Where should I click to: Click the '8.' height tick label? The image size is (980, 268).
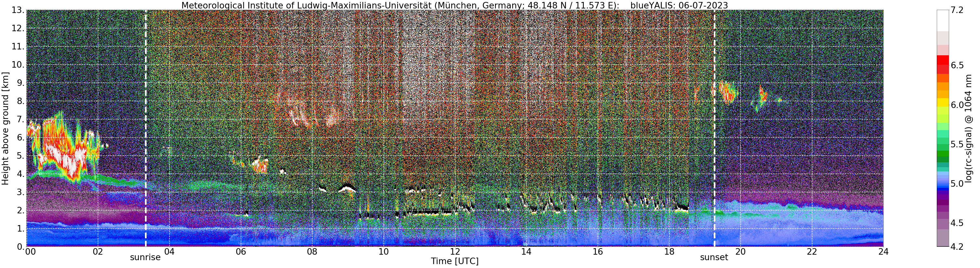pos(20,101)
